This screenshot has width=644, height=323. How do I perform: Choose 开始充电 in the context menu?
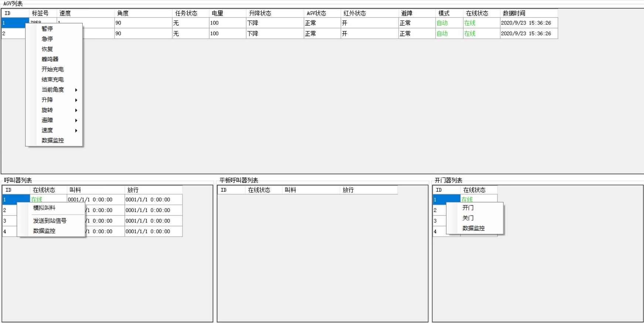[x=54, y=69]
